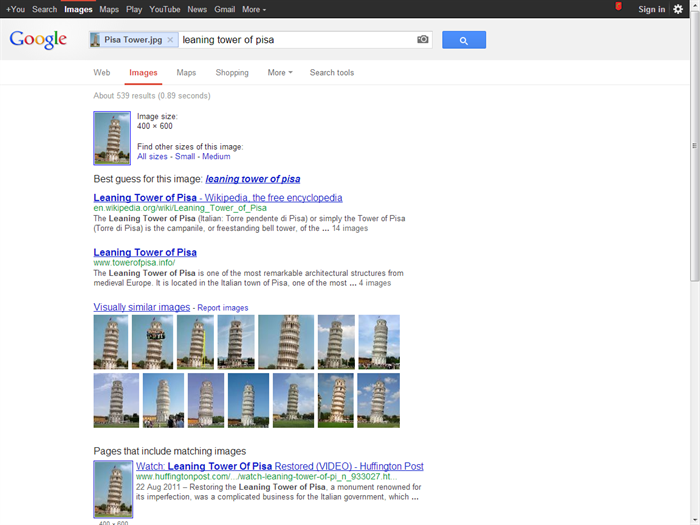The width and height of the screenshot is (700, 525).
Task: Click the Google logo
Action: coord(38,40)
